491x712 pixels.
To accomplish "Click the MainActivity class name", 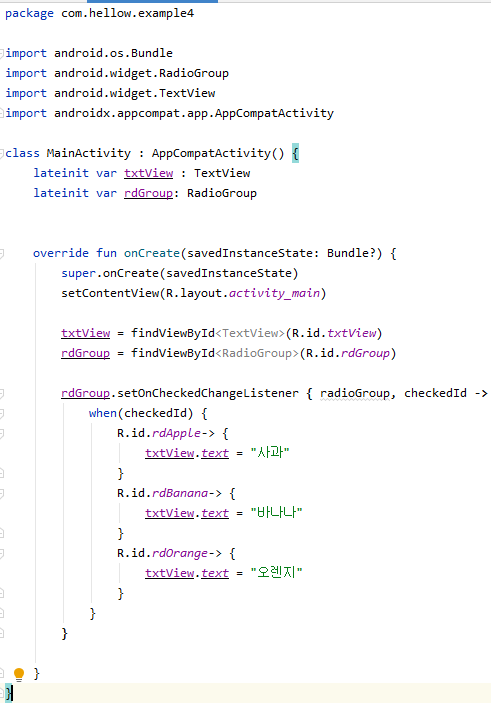I will [89, 153].
